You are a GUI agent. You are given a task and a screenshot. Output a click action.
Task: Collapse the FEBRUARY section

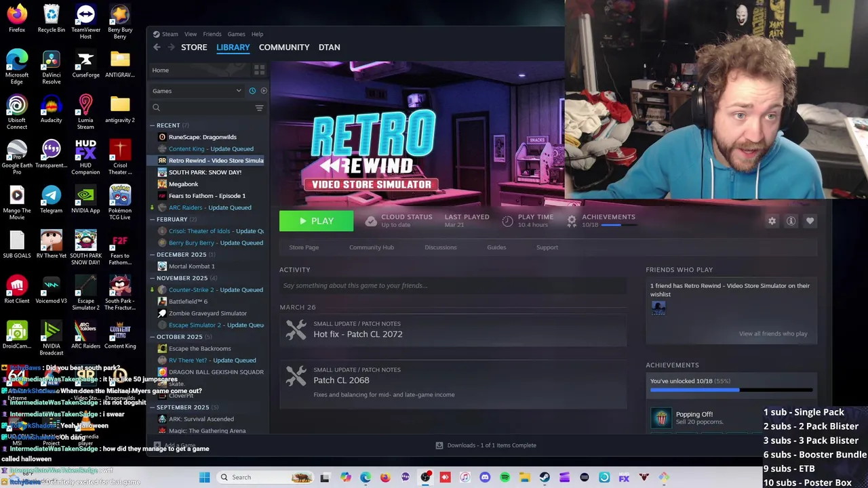(153, 220)
